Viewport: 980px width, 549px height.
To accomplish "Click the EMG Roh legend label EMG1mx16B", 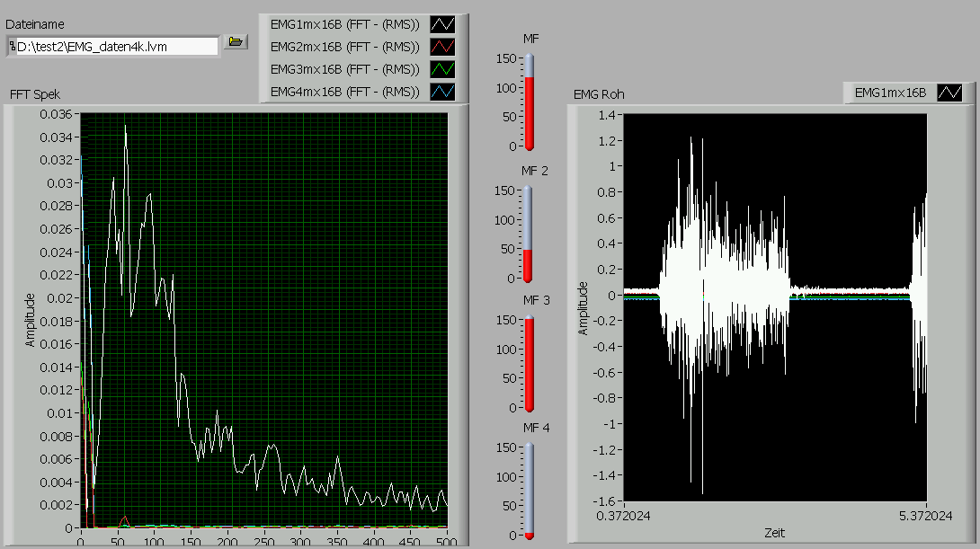I will pos(890,93).
